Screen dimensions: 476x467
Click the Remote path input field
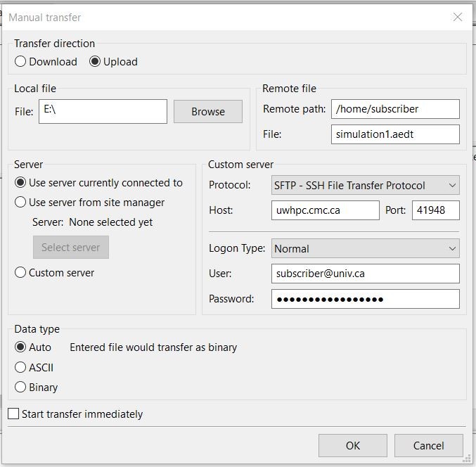(394, 109)
